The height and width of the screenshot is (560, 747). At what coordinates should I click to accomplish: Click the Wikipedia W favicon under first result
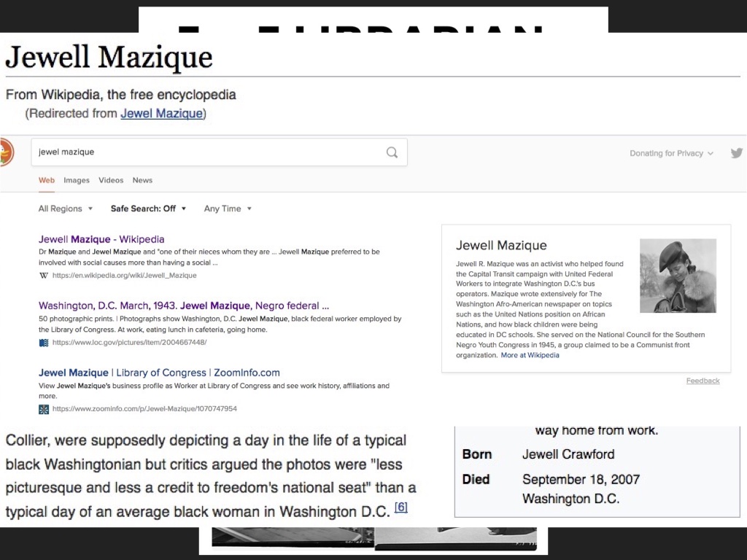click(44, 275)
